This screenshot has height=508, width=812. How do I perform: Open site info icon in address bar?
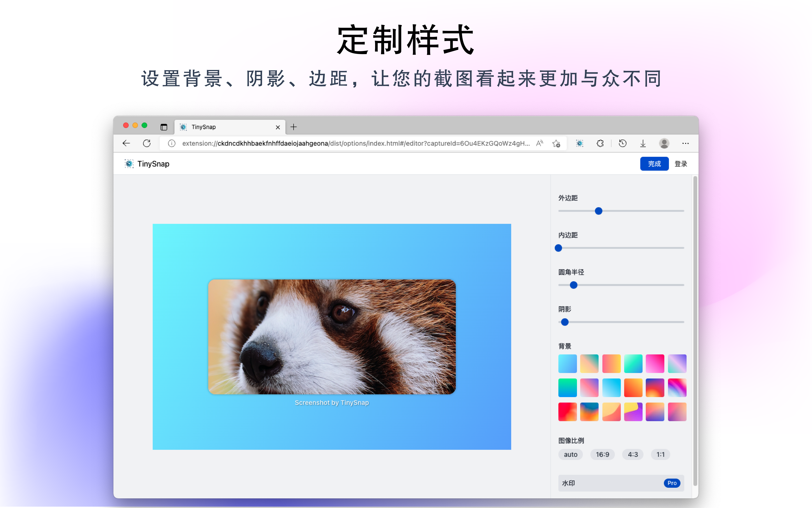click(172, 144)
